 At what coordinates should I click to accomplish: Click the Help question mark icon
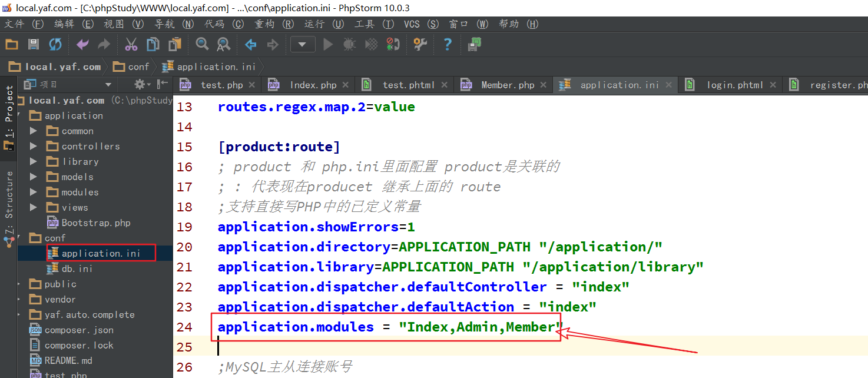coord(448,44)
